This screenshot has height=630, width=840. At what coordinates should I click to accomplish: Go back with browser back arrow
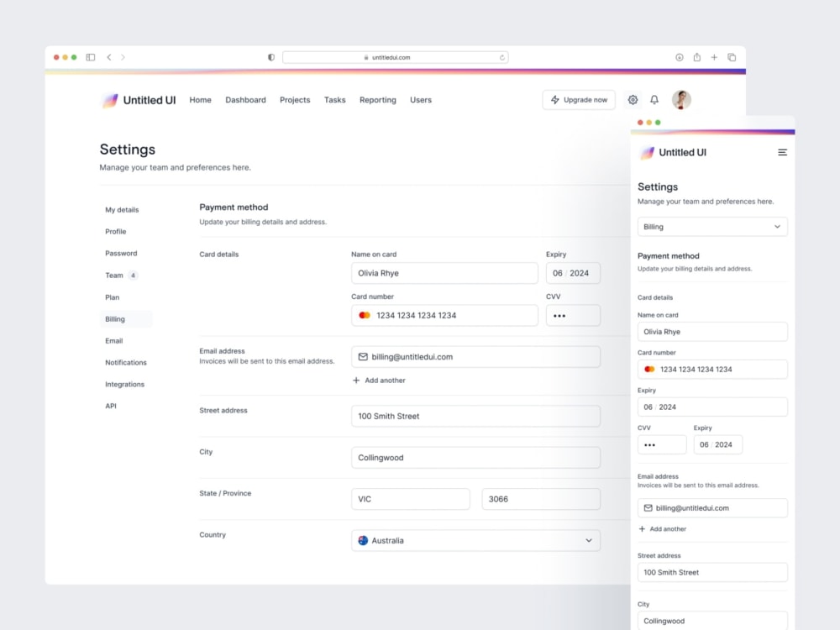[x=109, y=57]
